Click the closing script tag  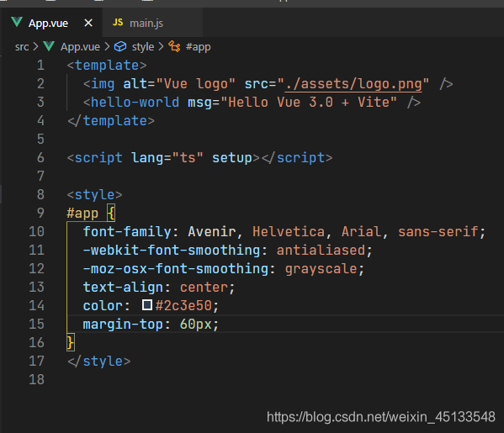[x=297, y=158]
